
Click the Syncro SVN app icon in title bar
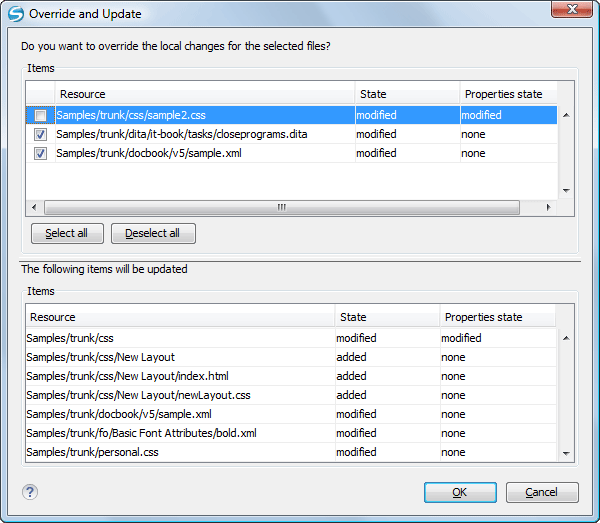point(15,14)
